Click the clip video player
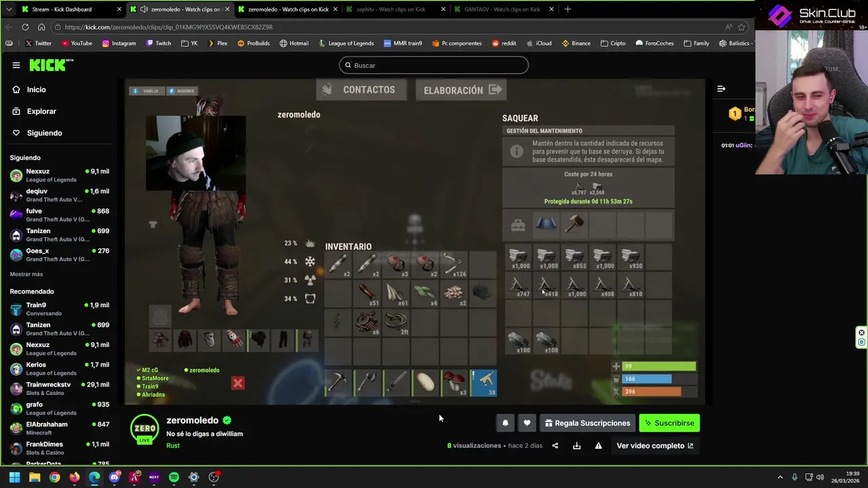 coord(415,241)
